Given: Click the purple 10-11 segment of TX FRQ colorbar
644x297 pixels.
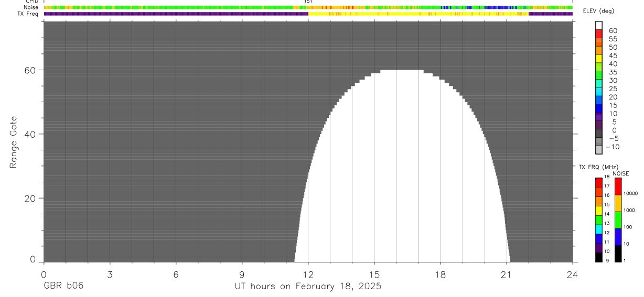Looking at the screenshot, I should 599,248.
